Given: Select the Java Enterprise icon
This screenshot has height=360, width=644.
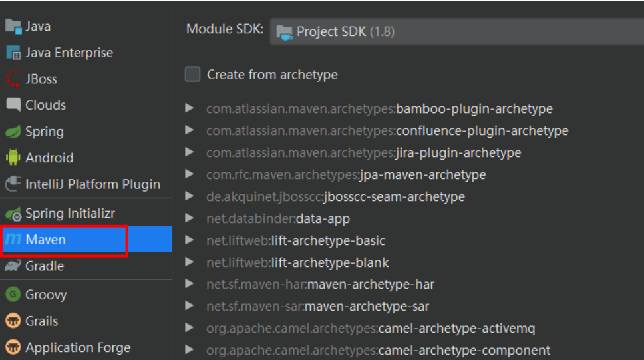Looking at the screenshot, I should [13, 53].
